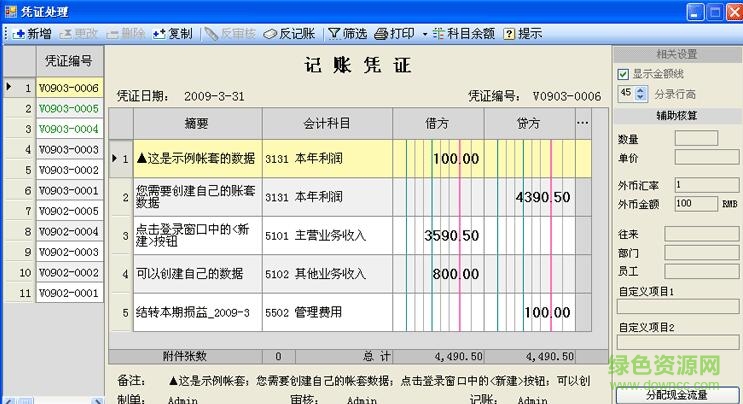Click summary cell ▲这是示例帐套的数据
This screenshot has height=404, width=743.
pos(198,159)
